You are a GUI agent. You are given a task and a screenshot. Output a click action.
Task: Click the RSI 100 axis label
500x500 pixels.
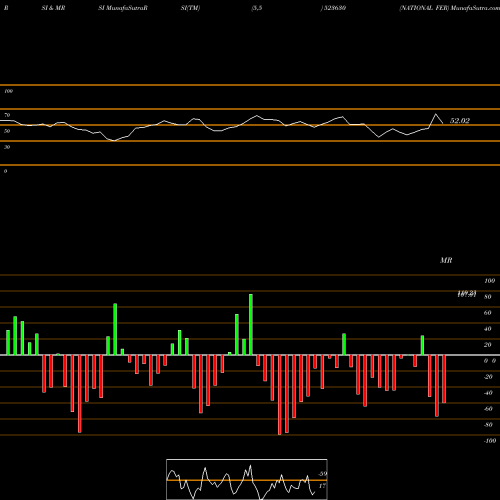(8, 91)
